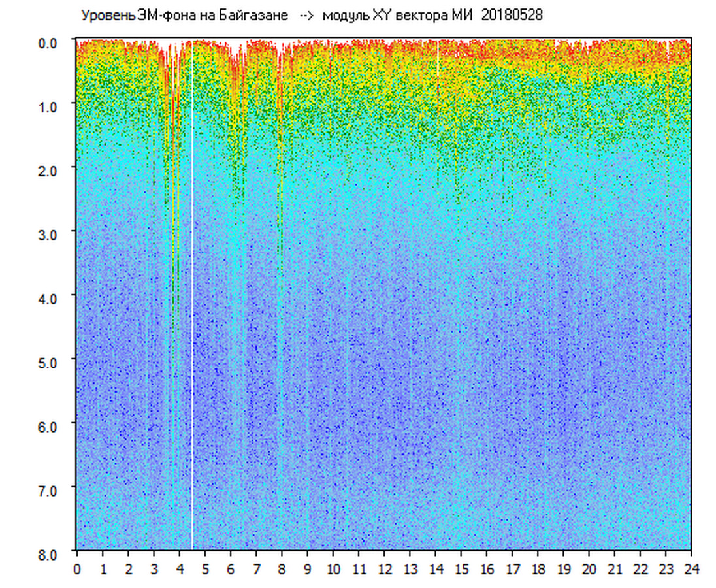
Task: Click hour 12 on the horizontal axis
Action: point(384,570)
